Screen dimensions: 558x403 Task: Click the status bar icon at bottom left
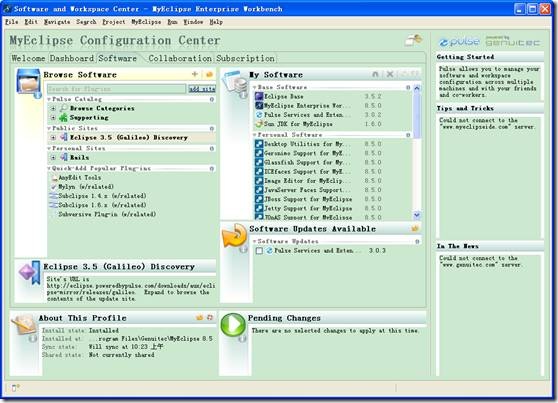pyautogui.click(x=15, y=388)
